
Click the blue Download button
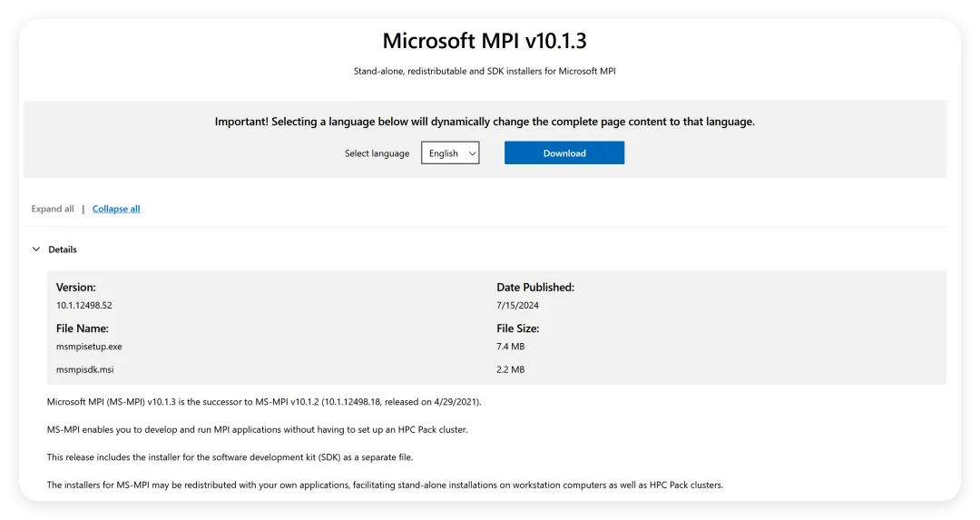(563, 153)
